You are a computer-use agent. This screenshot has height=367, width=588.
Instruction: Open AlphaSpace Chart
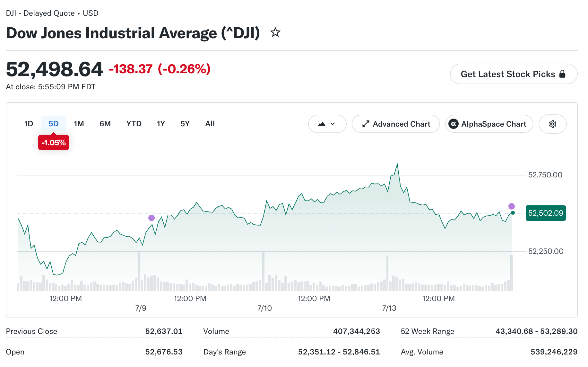489,124
